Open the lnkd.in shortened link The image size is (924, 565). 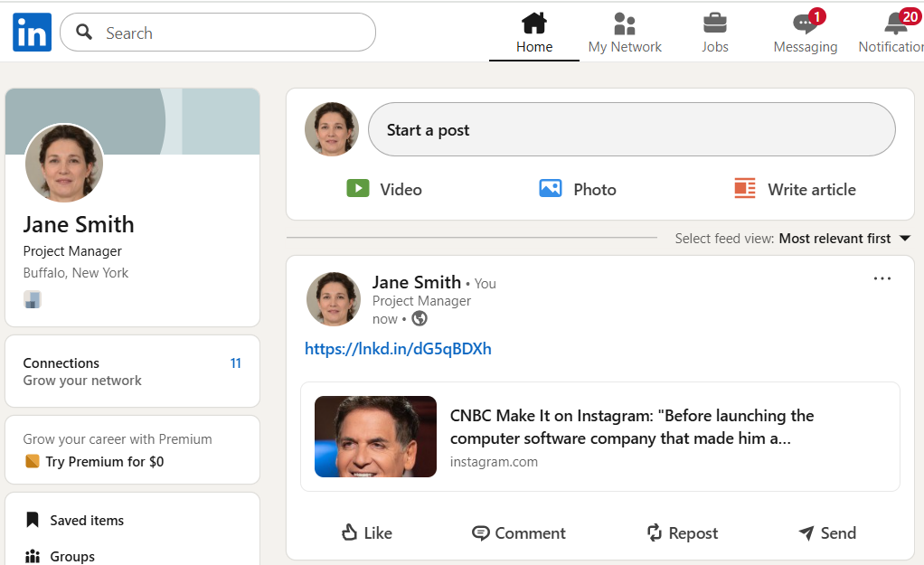(398, 349)
